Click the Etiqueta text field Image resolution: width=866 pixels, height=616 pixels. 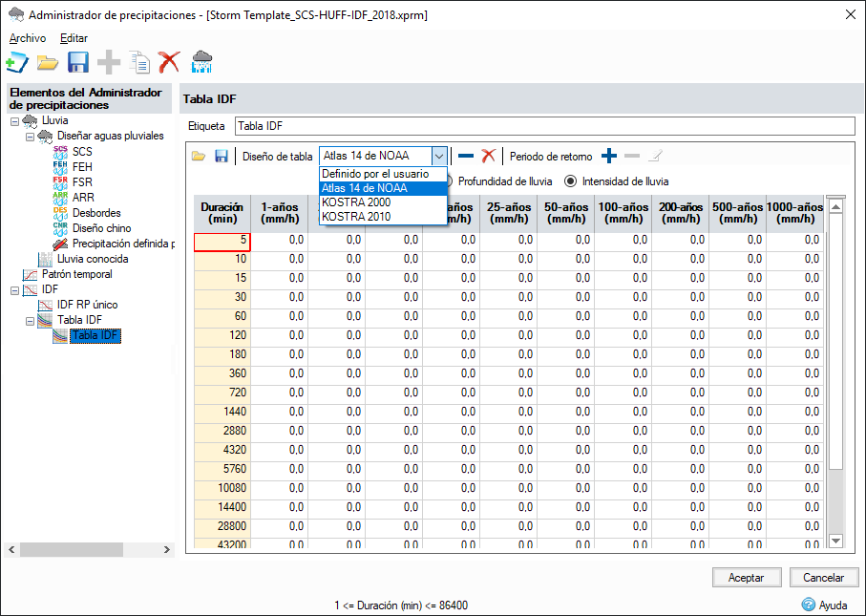coord(544,126)
